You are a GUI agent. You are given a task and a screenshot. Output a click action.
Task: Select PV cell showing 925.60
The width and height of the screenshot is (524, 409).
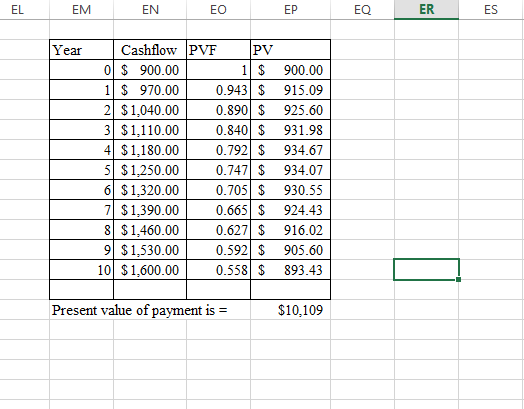(290, 110)
